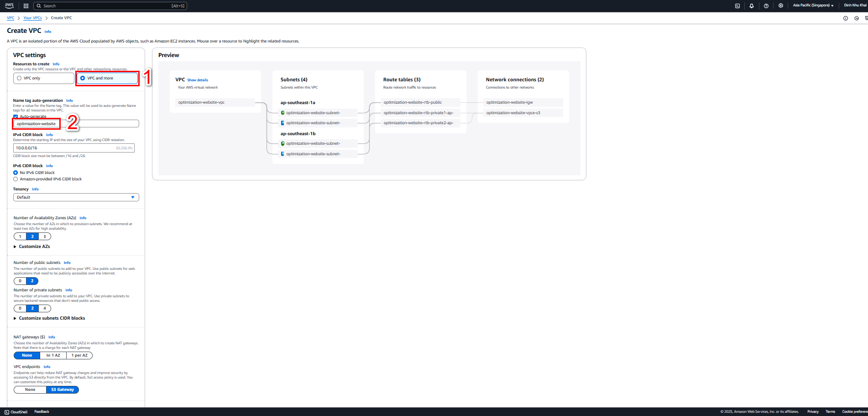Click optimization-website-igw network connection
868x416 pixels.
tap(523, 102)
